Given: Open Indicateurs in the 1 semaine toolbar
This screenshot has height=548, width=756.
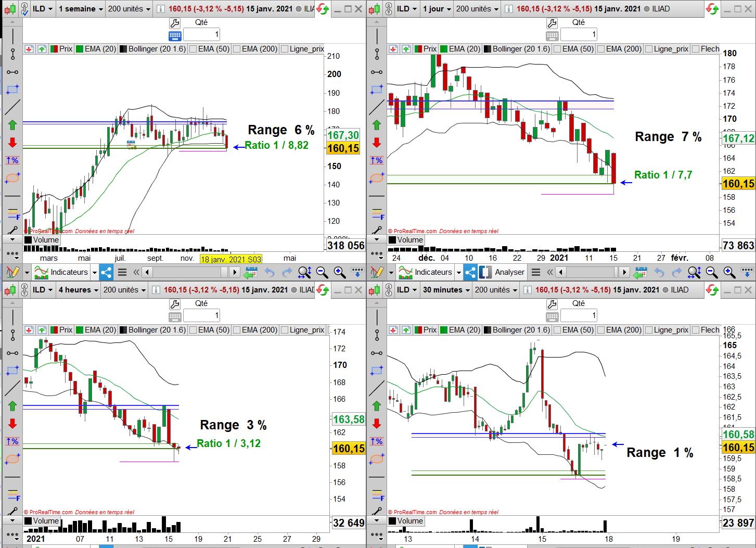Looking at the screenshot, I should pyautogui.click(x=62, y=272).
